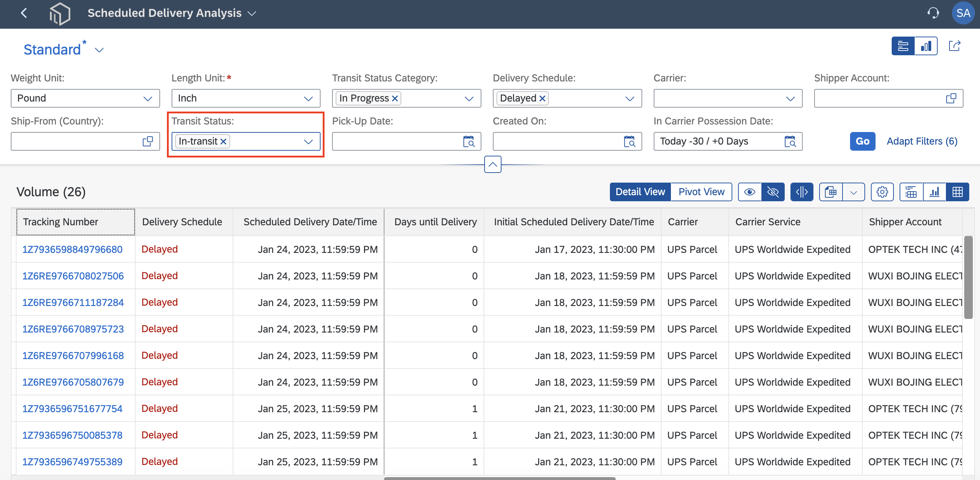Screen dimensions: 980x480
Task: Click the vertical table scrollbar
Action: pyautogui.click(x=968, y=277)
